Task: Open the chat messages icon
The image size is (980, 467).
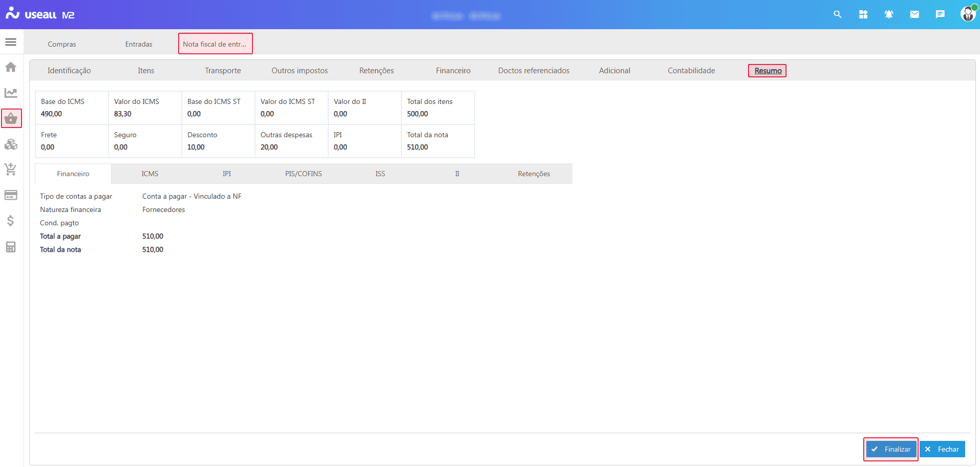Action: click(x=940, y=14)
